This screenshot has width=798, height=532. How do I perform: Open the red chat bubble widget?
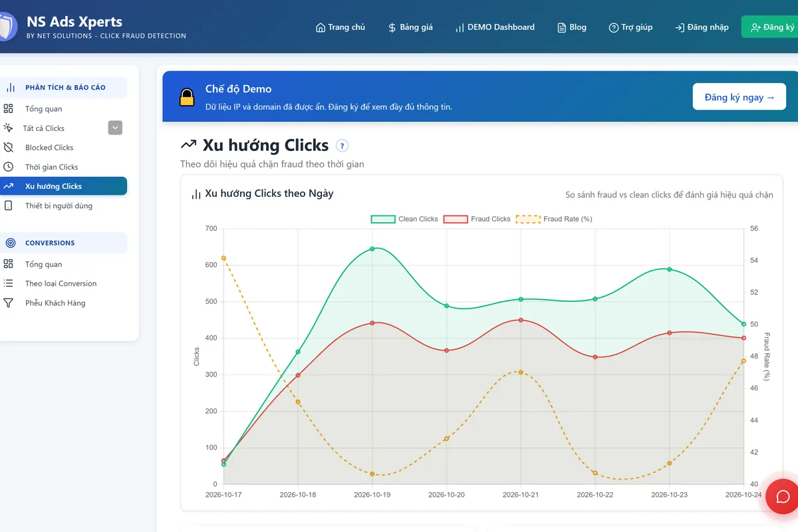(x=783, y=496)
